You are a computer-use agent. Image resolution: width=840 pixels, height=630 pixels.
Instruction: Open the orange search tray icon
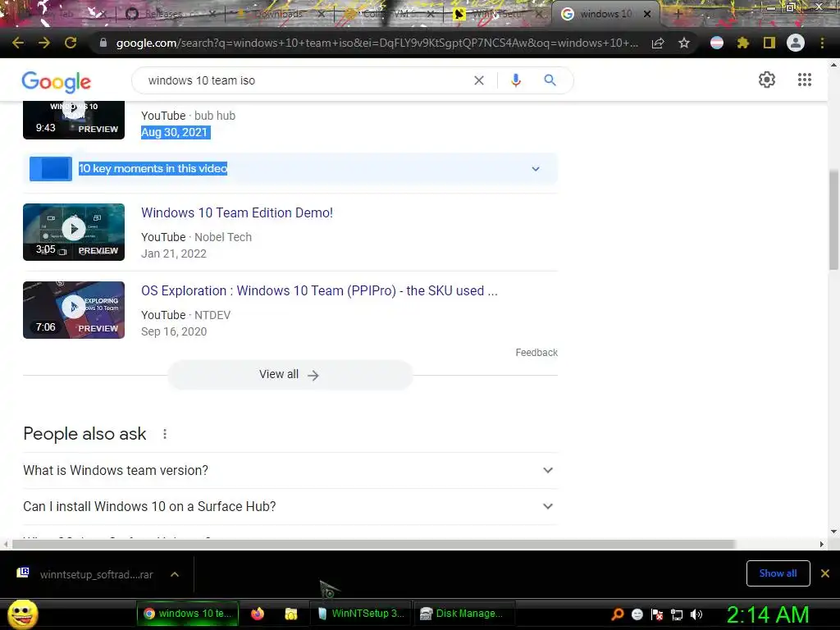618,614
